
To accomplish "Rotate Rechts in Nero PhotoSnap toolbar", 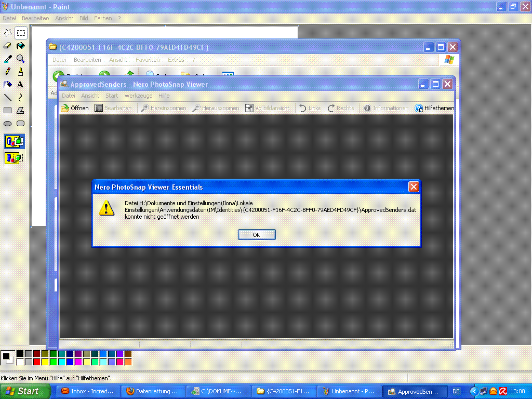I will (341, 108).
